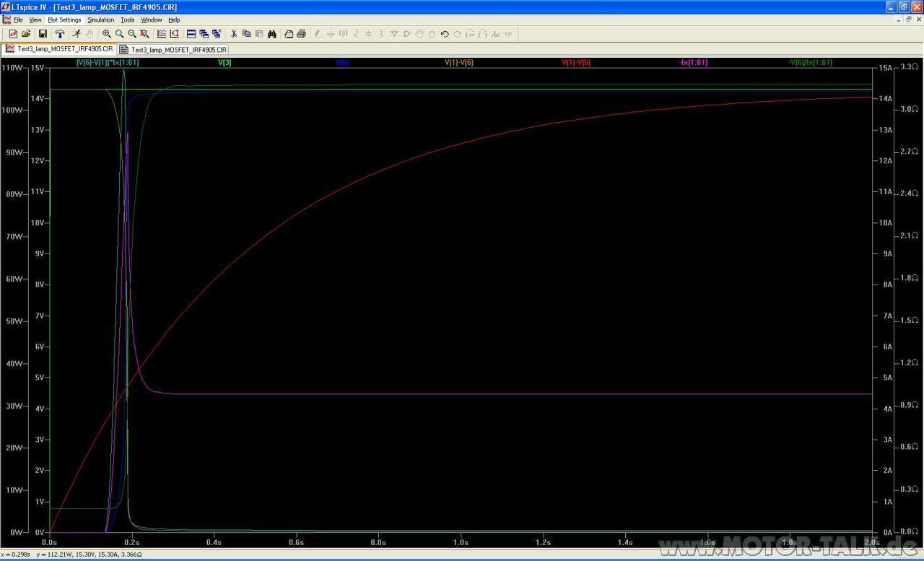Restore the inner plot window with the restore button

tap(908, 19)
